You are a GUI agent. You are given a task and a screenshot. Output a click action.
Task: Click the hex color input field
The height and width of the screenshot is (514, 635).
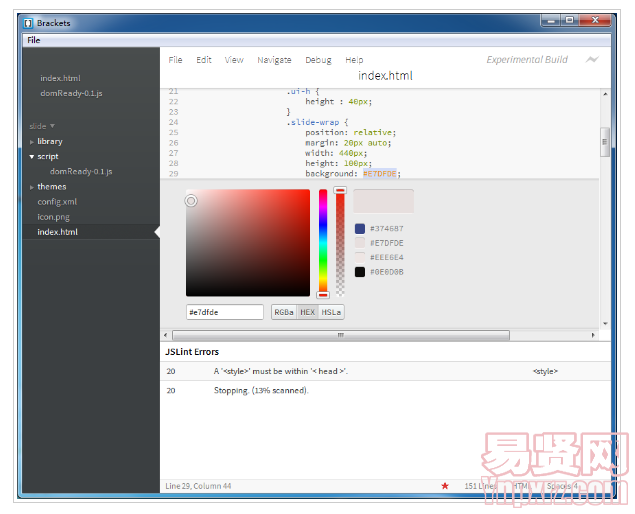(225, 312)
